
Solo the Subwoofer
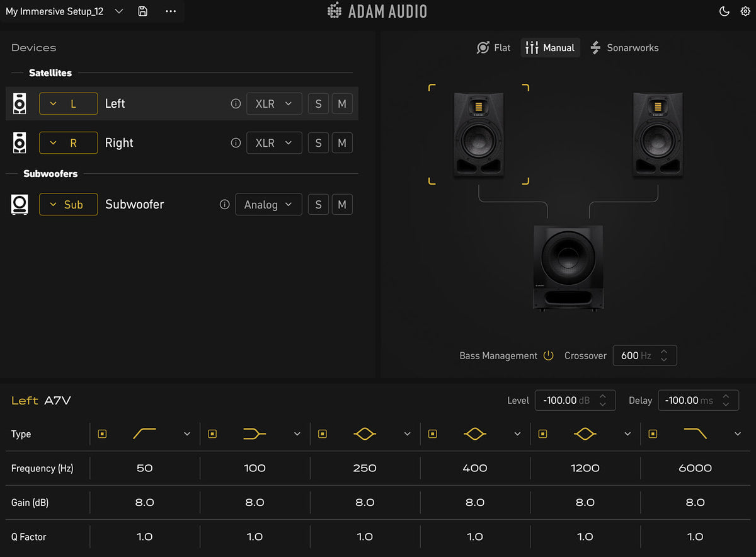click(x=318, y=205)
